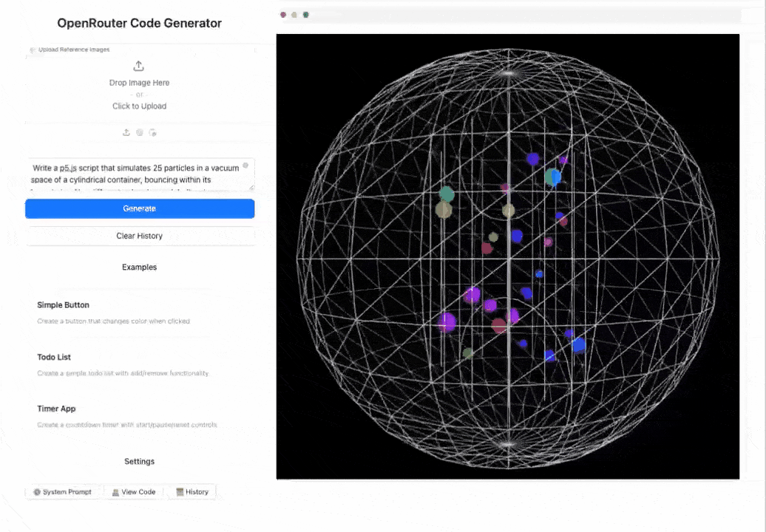Click the 'Drop Image Here' text
The width and height of the screenshot is (766, 532).
pyautogui.click(x=139, y=83)
